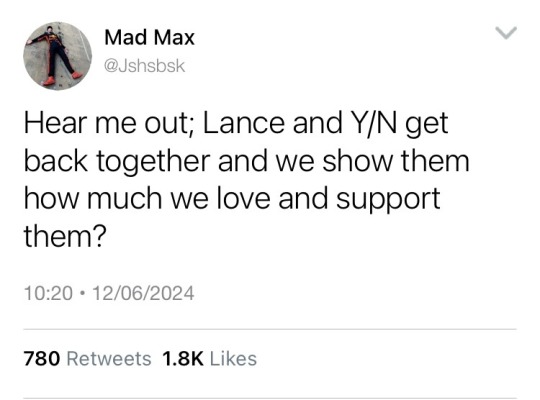The height and width of the screenshot is (400, 540).
Task: View the 1.8K Likes list
Action: pos(209,359)
